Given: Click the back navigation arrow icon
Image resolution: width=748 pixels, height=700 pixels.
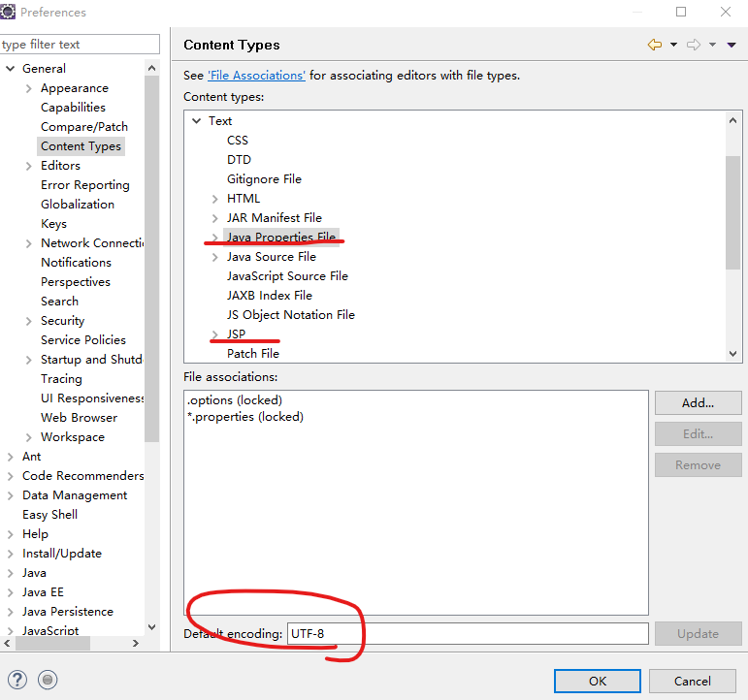Looking at the screenshot, I should [654, 45].
